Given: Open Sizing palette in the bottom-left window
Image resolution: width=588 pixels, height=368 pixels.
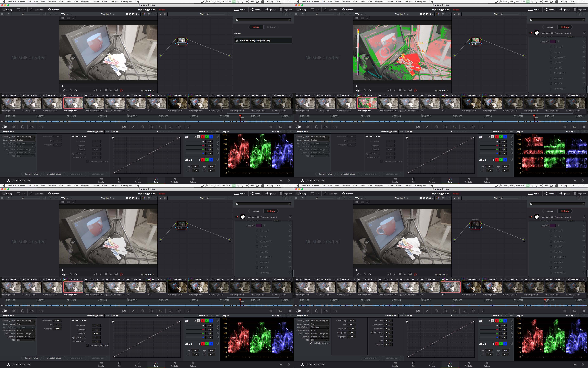Looking at the screenshot, I should click(x=179, y=311).
